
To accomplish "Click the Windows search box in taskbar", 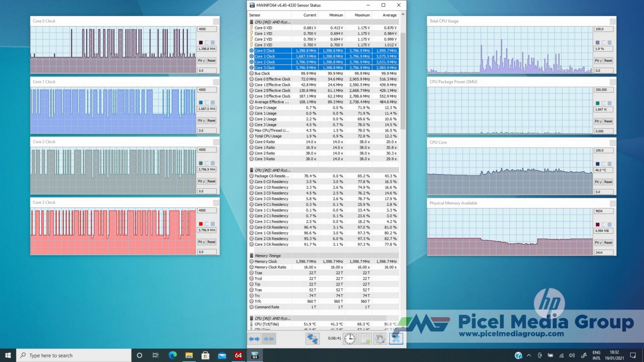I will click(x=74, y=355).
